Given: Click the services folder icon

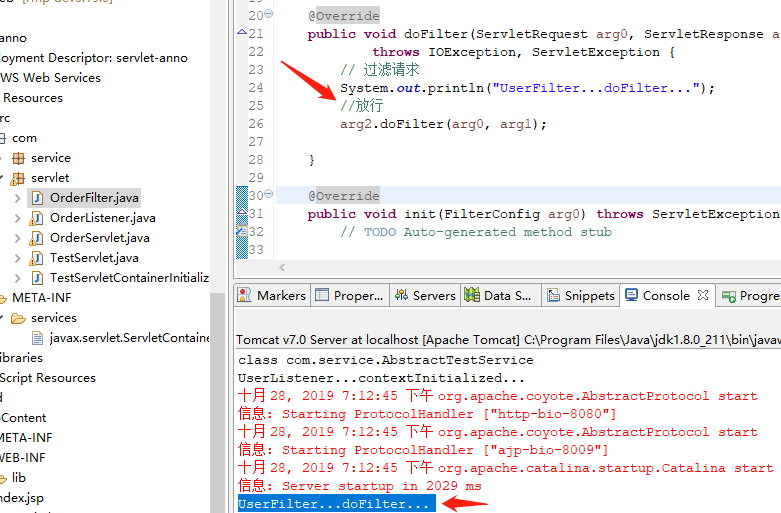Looking at the screenshot, I should click(18, 318).
